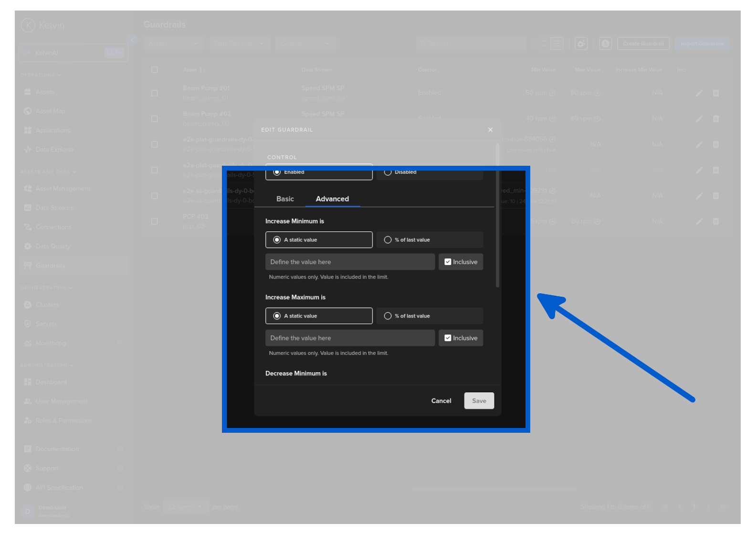
Task: Open the Assets filter dropdown
Action: pyautogui.click(x=173, y=44)
